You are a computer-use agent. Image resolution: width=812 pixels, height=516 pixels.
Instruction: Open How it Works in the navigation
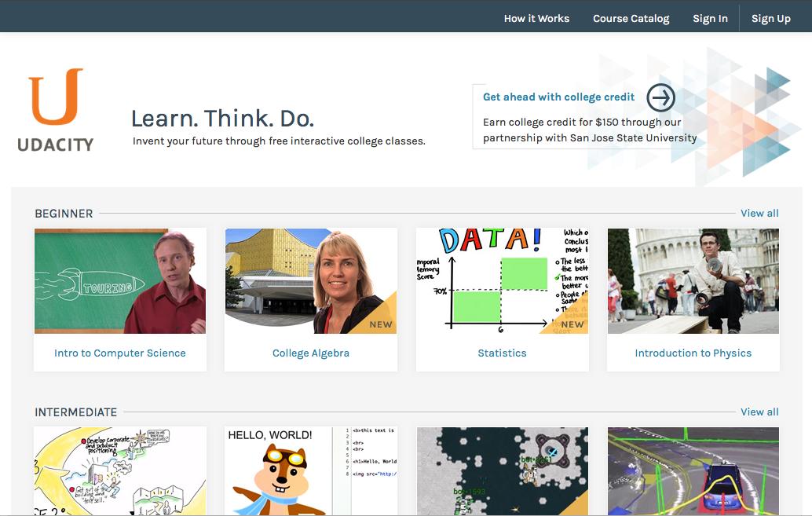coord(536,18)
